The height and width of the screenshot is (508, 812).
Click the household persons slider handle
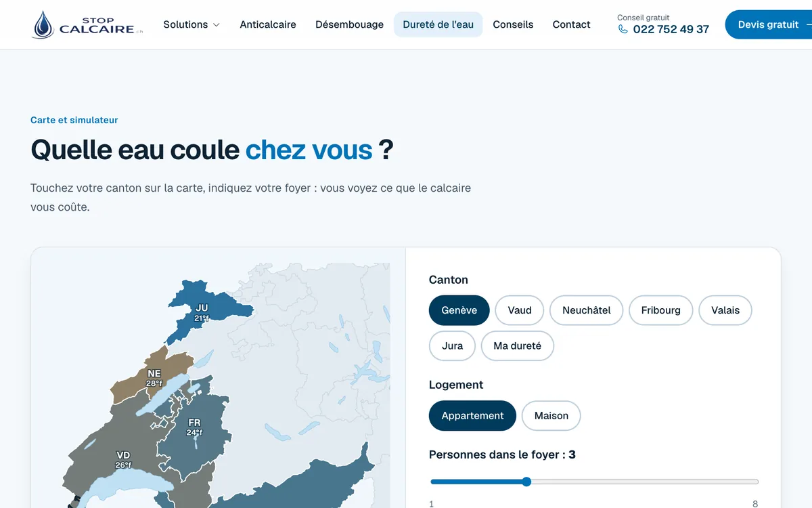click(526, 482)
